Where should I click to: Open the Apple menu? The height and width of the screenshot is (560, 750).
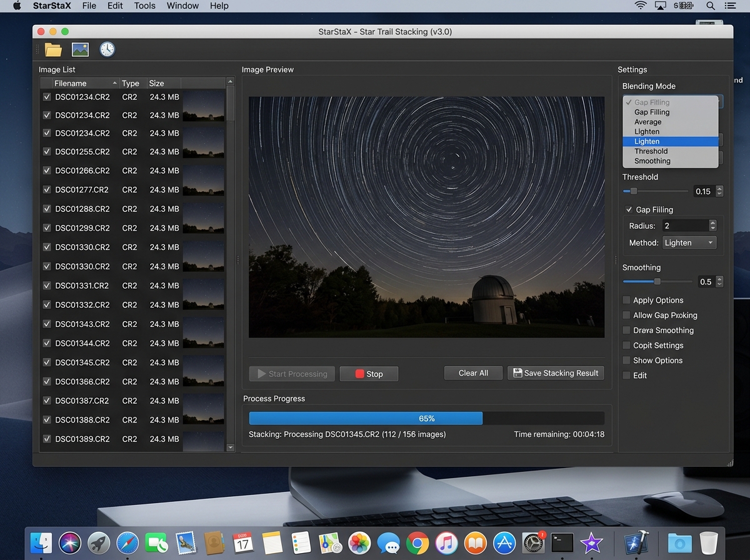click(17, 6)
